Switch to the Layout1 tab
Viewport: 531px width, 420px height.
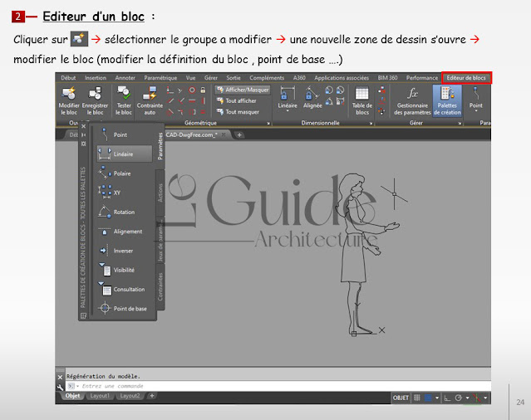coord(99,396)
